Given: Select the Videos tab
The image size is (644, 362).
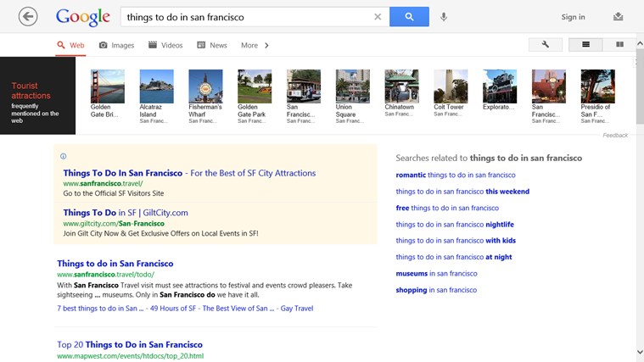Looking at the screenshot, I should point(165,45).
